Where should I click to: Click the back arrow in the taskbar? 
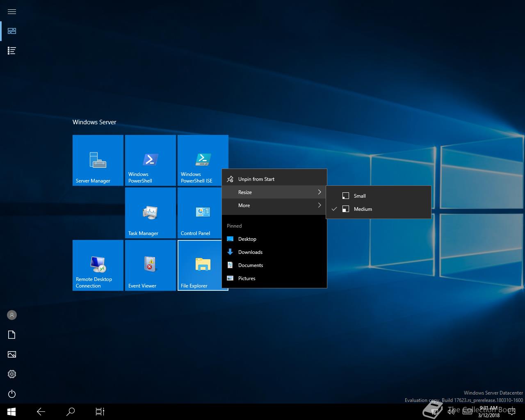point(41,412)
